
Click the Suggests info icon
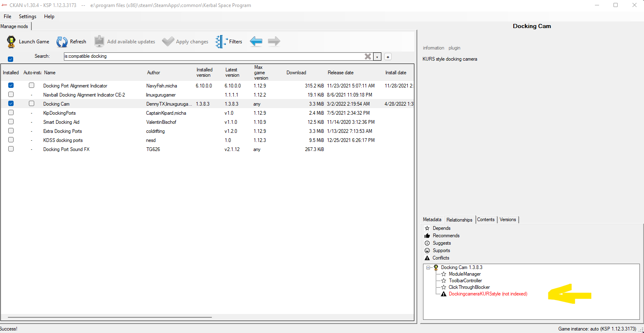(x=427, y=243)
